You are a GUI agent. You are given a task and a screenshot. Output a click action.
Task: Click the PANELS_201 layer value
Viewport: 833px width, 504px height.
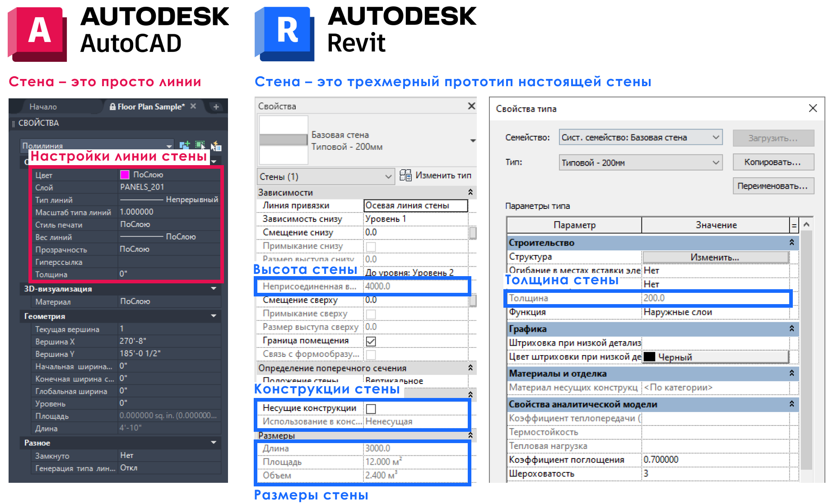(169, 187)
